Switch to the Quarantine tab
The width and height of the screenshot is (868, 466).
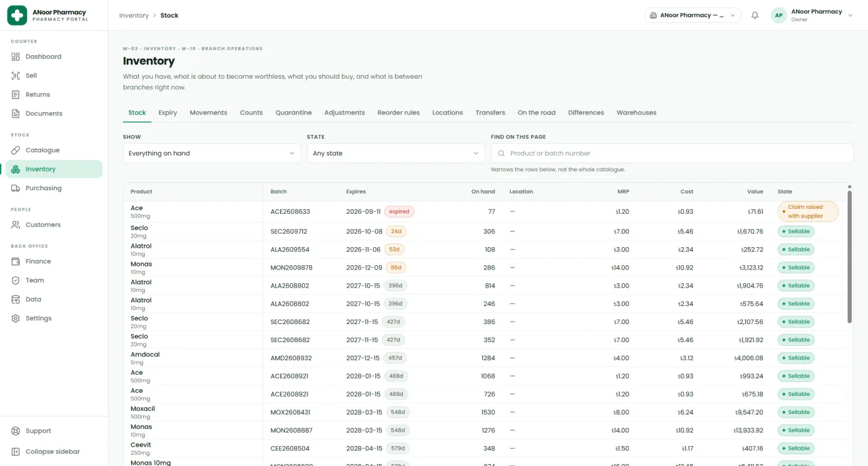point(293,113)
